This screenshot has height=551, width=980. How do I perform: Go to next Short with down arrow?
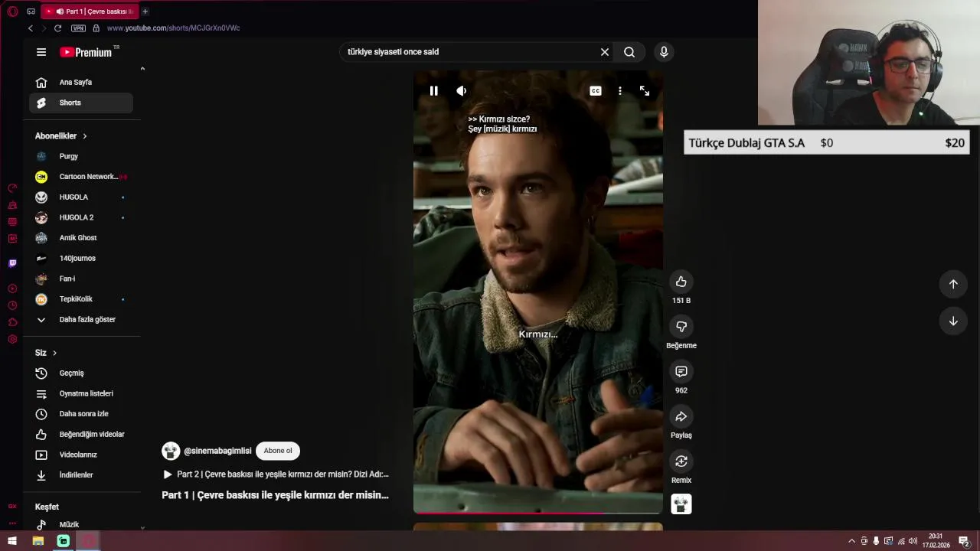click(953, 321)
